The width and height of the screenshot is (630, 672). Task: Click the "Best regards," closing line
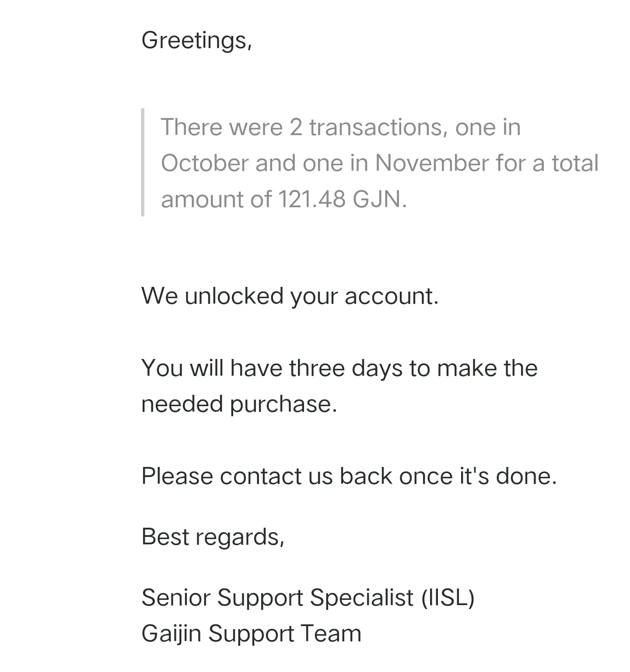coord(213,538)
